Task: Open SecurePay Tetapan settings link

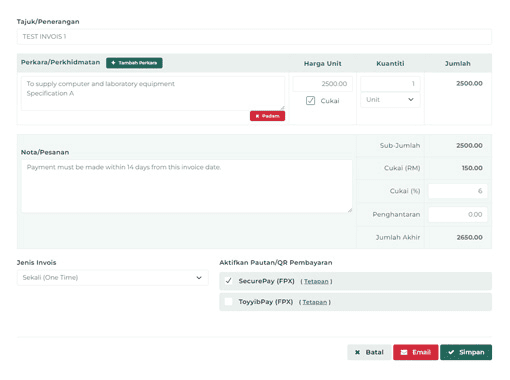Action: [316, 282]
